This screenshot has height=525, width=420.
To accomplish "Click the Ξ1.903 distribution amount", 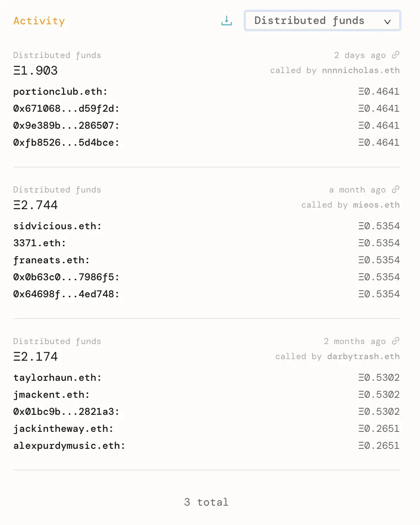I will click(35, 70).
